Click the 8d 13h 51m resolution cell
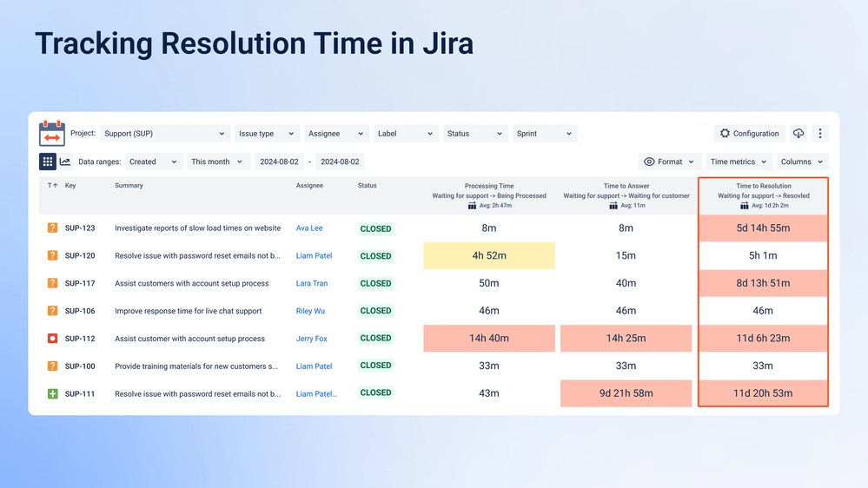Viewport: 868px width, 488px height. click(764, 283)
